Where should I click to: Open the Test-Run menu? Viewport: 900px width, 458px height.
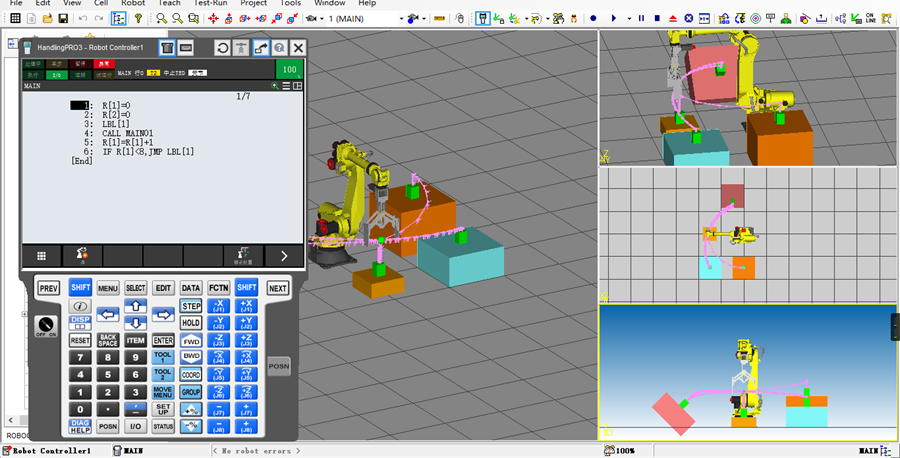pyautogui.click(x=211, y=3)
